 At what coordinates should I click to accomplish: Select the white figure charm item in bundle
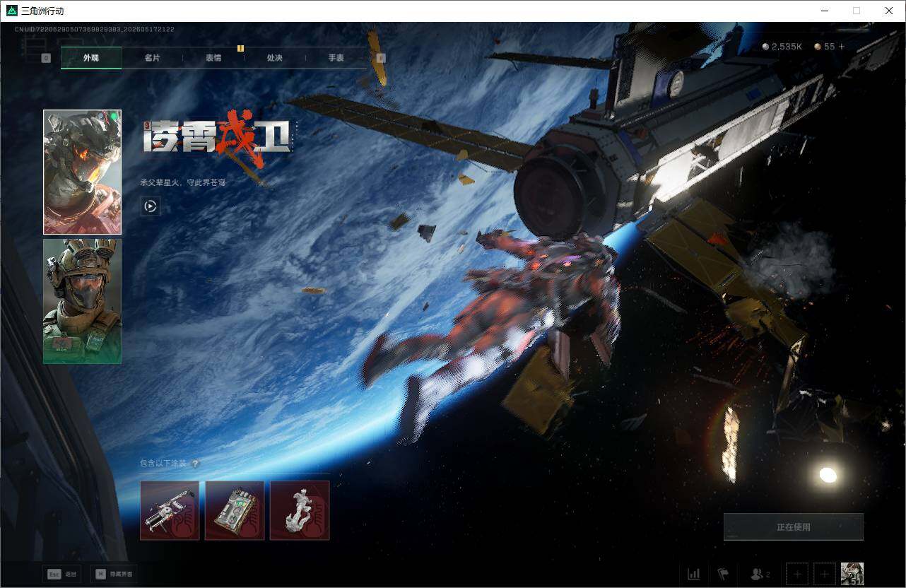click(x=300, y=510)
